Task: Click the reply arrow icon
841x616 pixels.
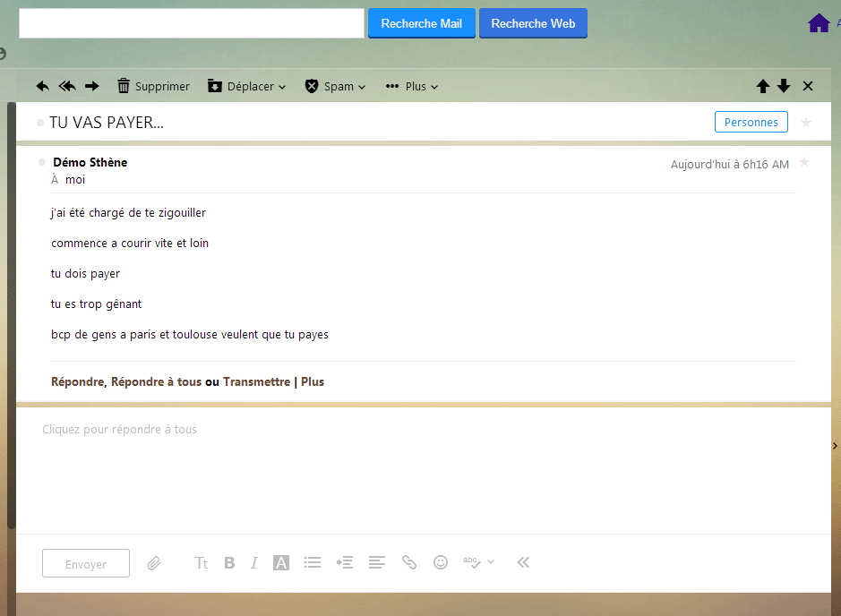Action: pyautogui.click(x=42, y=87)
